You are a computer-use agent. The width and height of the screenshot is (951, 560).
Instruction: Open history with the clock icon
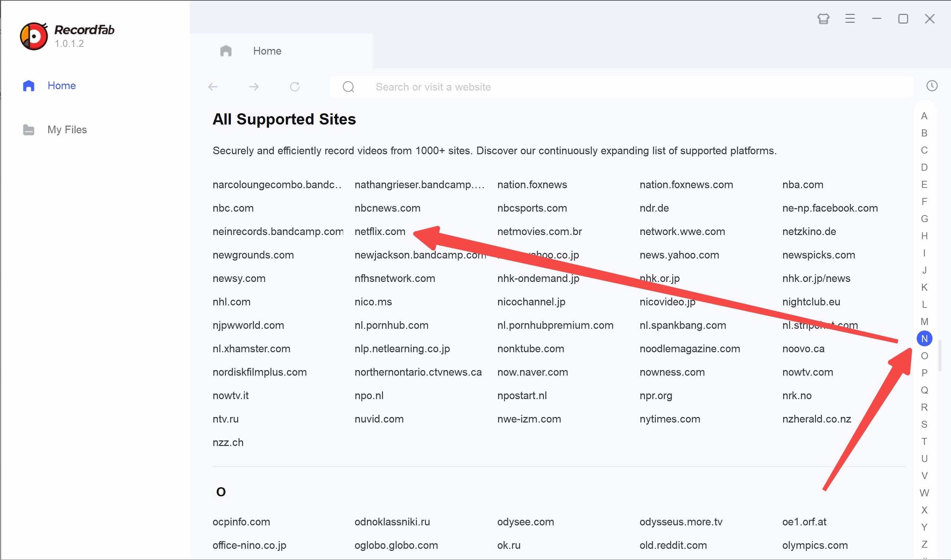[x=932, y=86]
